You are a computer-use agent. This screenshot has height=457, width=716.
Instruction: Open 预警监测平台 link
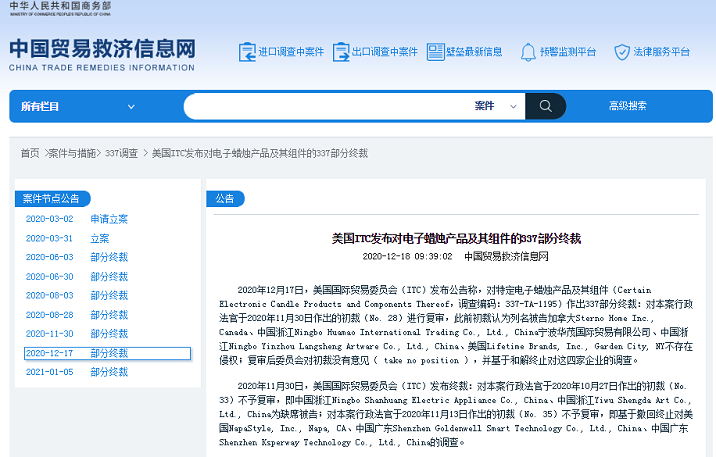568,52
